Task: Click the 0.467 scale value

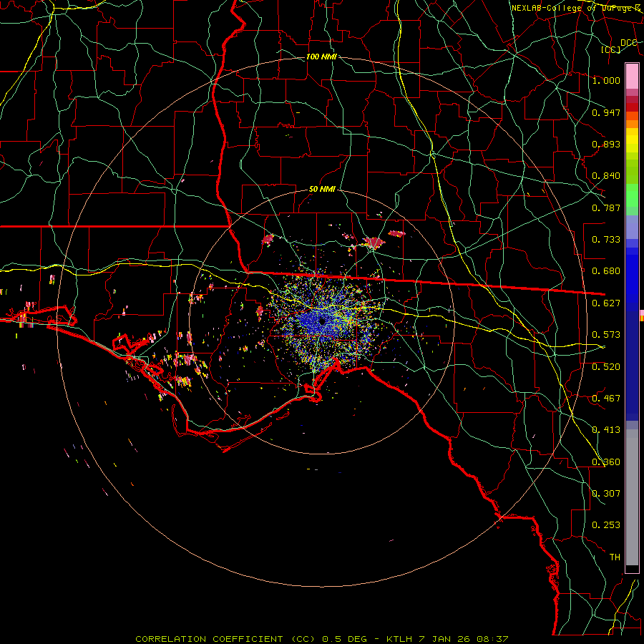Action: click(x=606, y=399)
